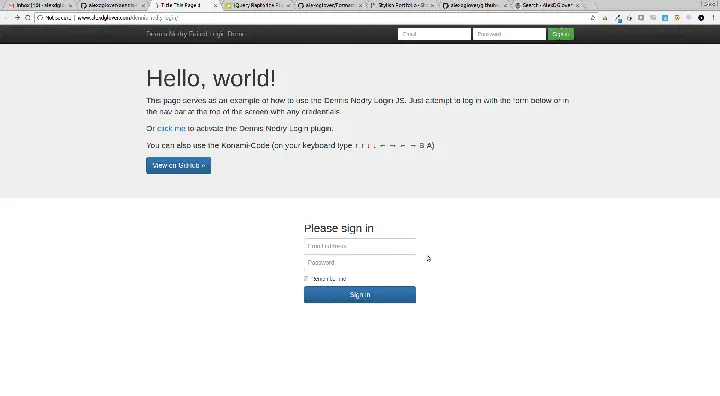Screen dimensions: 720x396
Task: Bookmark this page with the star icon
Action: coord(593,17)
